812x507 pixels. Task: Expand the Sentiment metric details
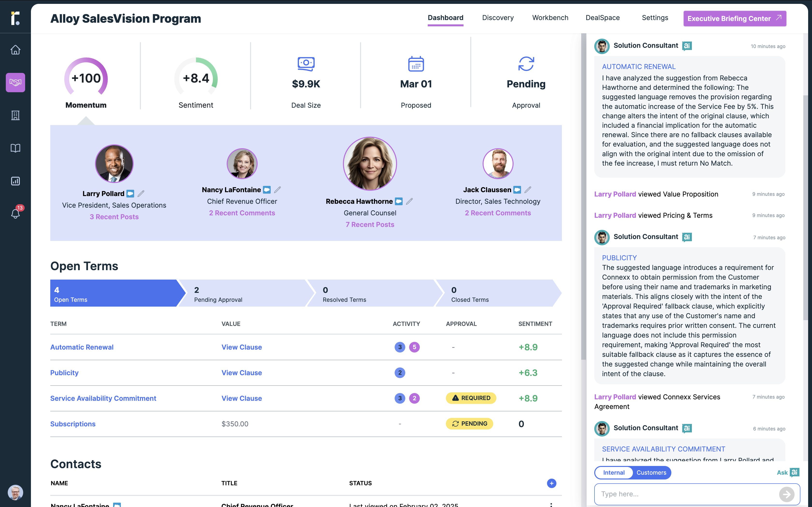[196, 83]
